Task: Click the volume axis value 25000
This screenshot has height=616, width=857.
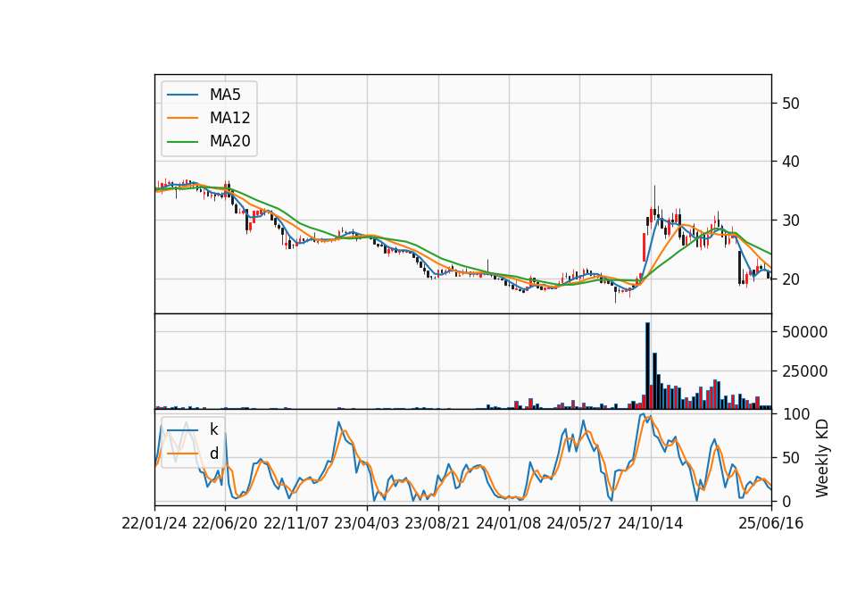Action: pos(804,371)
